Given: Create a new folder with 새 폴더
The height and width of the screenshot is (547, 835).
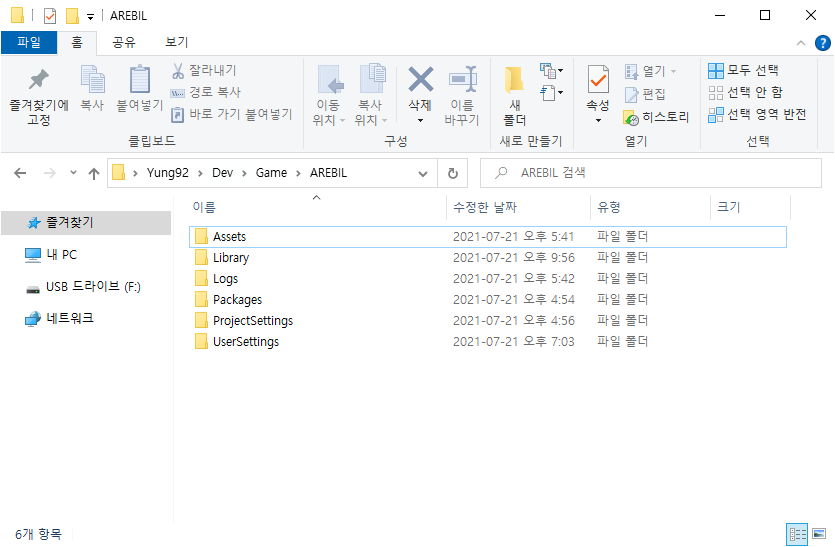Looking at the screenshot, I should pos(514,96).
